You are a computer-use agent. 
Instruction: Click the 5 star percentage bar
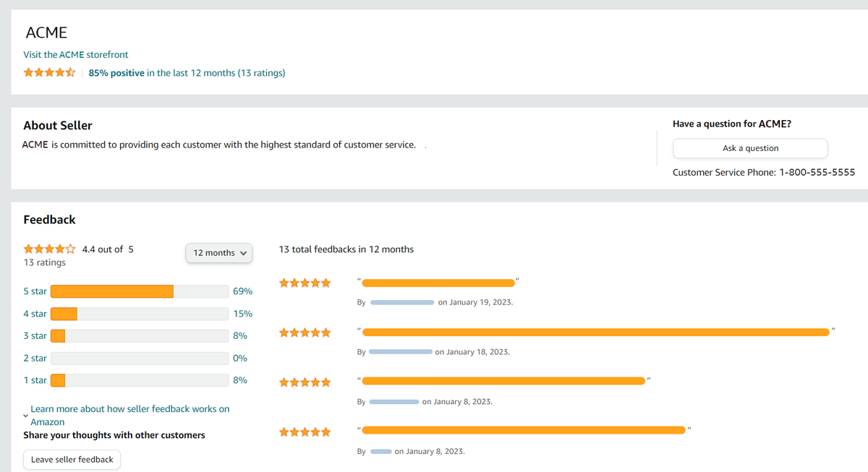tap(139, 291)
